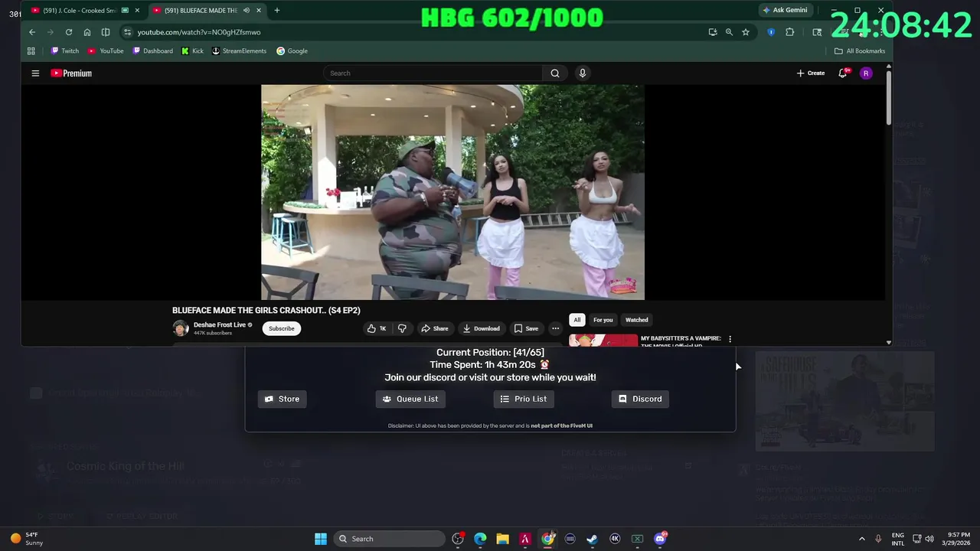Image resolution: width=980 pixels, height=551 pixels.
Task: Open the account avatar menu
Action: (866, 73)
